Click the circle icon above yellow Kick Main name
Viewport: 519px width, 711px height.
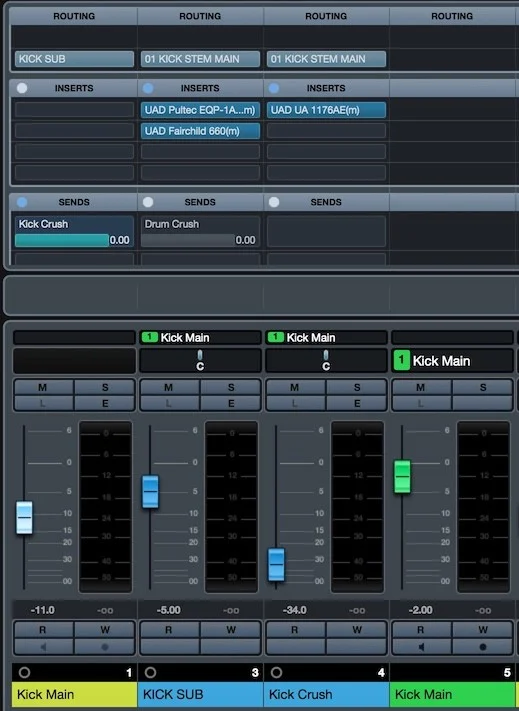coord(24,672)
